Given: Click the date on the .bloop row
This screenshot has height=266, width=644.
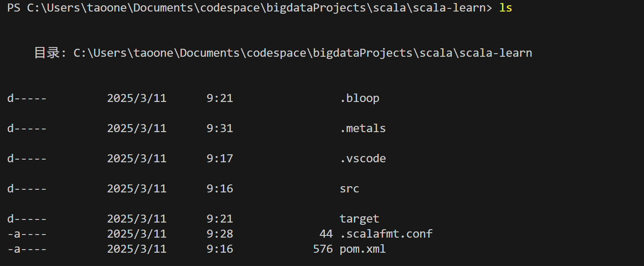Looking at the screenshot, I should pyautogui.click(x=137, y=98).
